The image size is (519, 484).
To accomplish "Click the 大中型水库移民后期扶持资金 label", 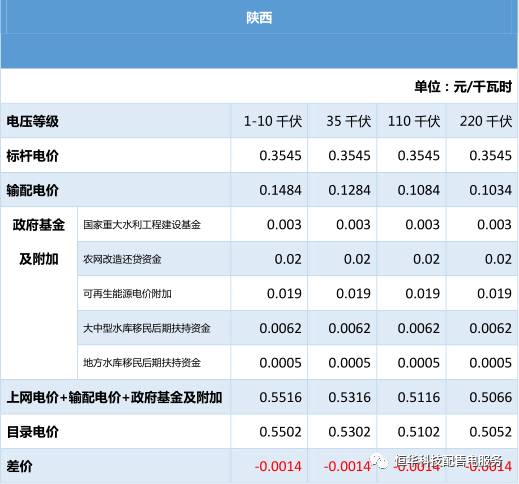I will pyautogui.click(x=147, y=328).
